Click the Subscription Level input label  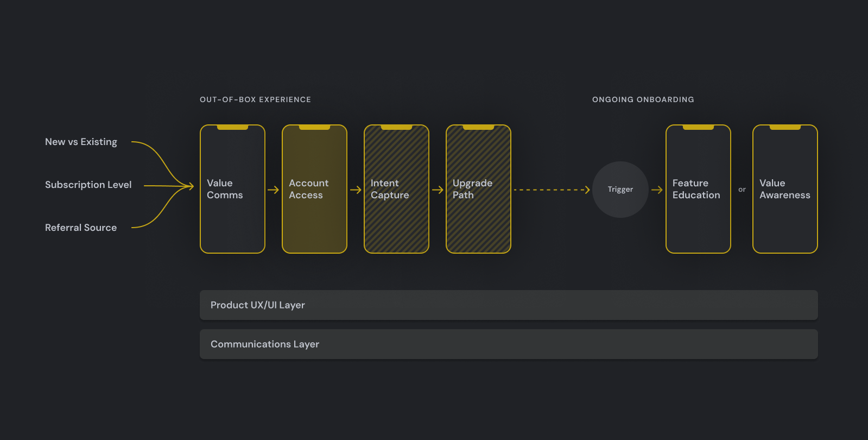[88, 185]
